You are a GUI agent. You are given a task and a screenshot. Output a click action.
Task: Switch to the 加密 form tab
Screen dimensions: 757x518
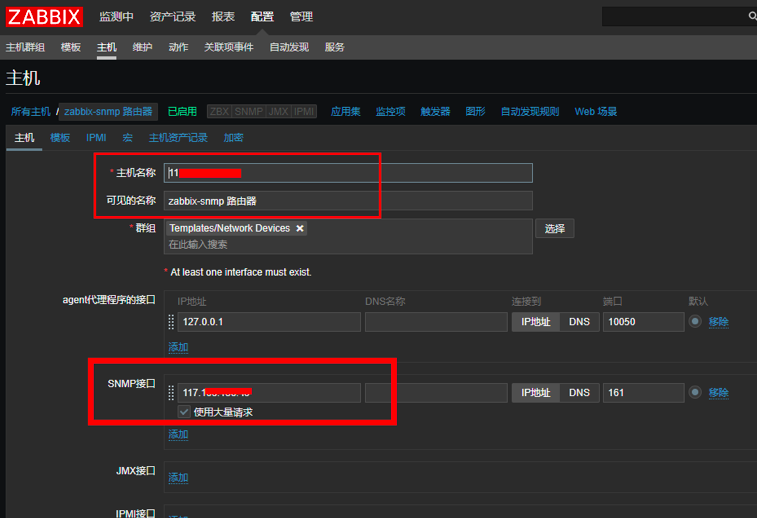click(234, 138)
